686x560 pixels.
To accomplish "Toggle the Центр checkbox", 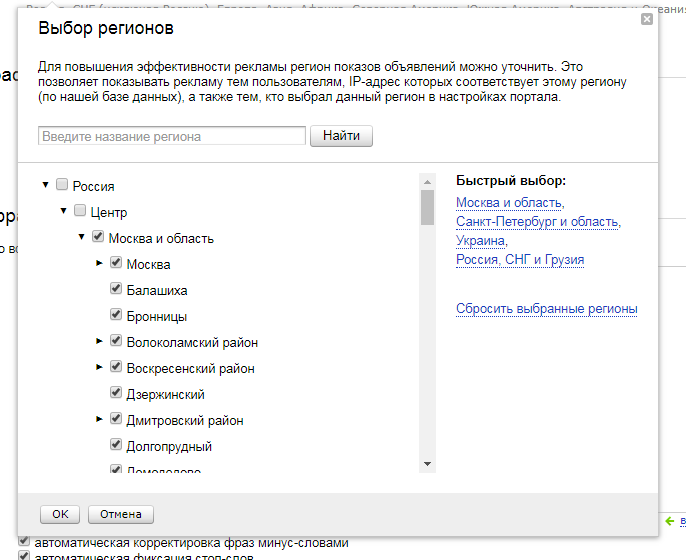I will point(80,211).
